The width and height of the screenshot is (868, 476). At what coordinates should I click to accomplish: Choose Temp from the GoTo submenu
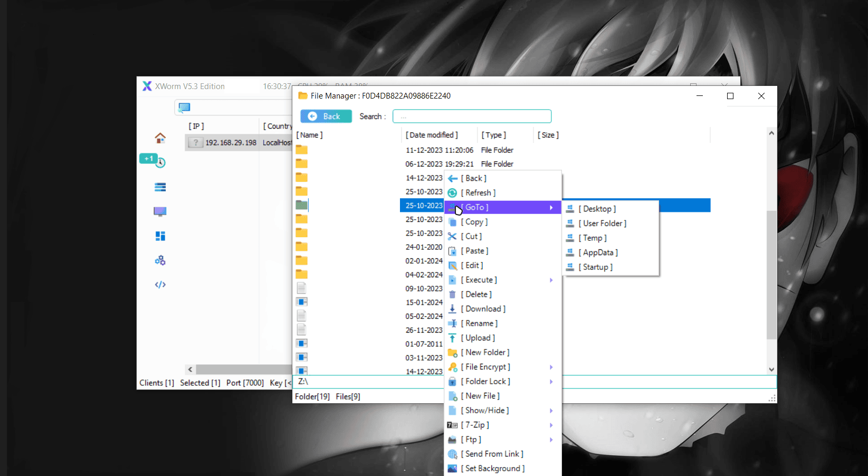coord(611,238)
